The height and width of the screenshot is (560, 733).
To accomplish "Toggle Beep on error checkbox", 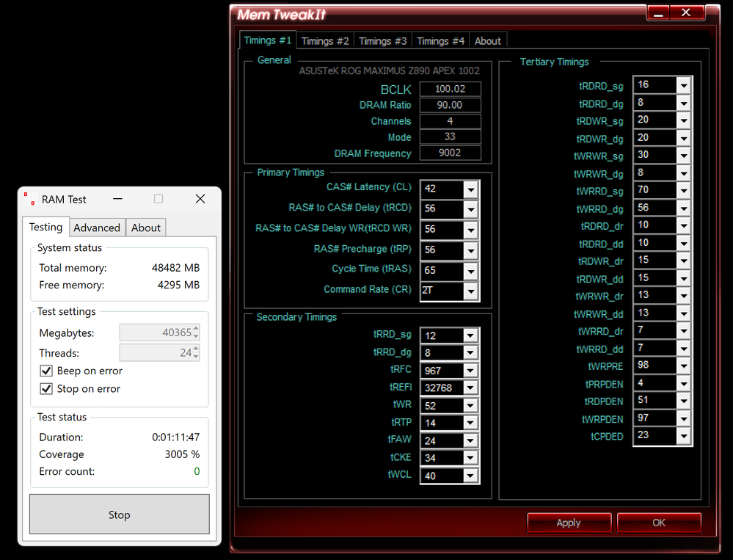I will click(45, 371).
